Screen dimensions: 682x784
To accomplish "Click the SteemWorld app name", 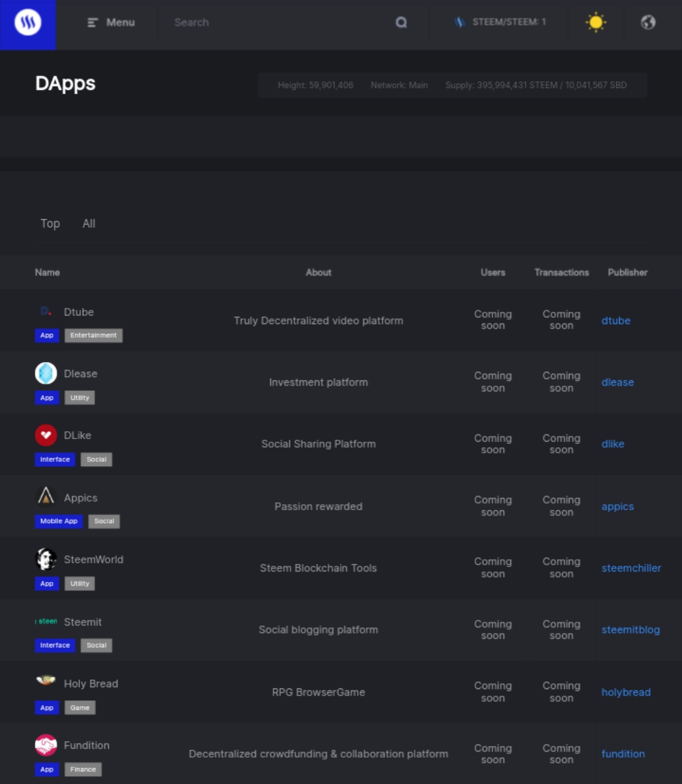I will [x=94, y=560].
